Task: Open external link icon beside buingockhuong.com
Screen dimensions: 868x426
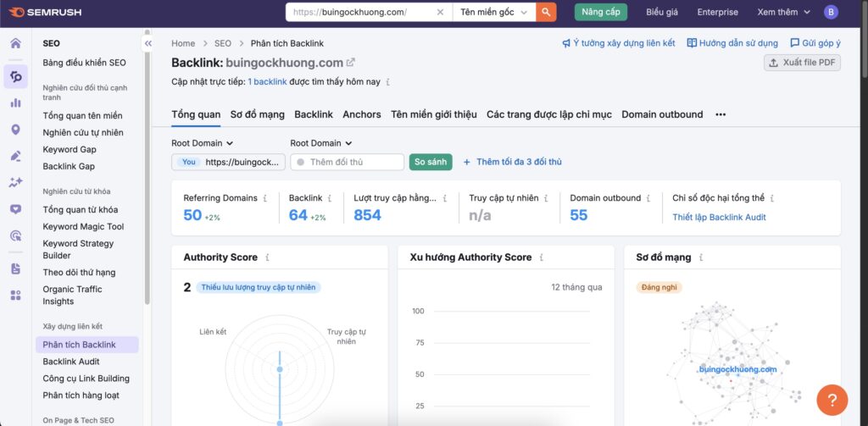Action: tap(350, 63)
